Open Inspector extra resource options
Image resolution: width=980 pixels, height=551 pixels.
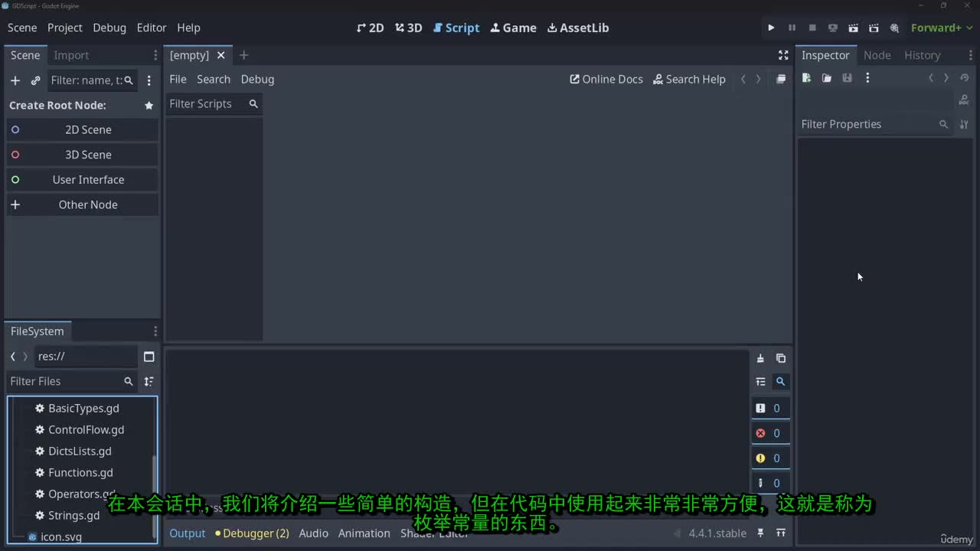(x=867, y=78)
